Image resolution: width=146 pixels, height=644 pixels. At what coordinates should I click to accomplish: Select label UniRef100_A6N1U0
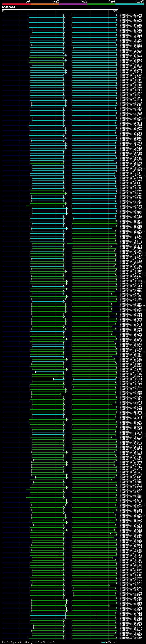131,186
